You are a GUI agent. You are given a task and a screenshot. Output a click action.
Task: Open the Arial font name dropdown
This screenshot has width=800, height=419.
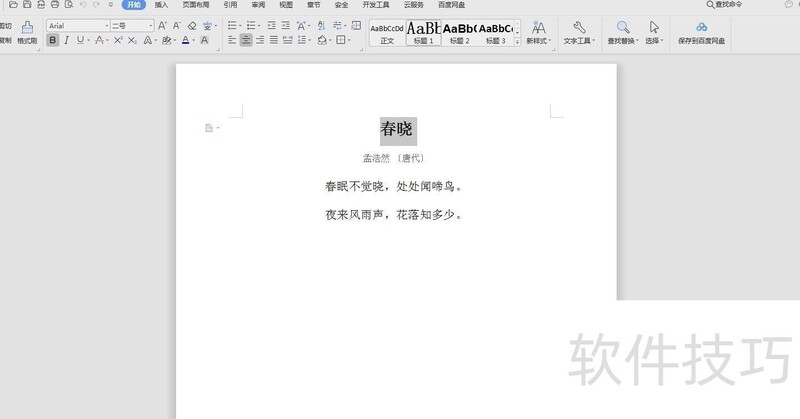pos(107,26)
